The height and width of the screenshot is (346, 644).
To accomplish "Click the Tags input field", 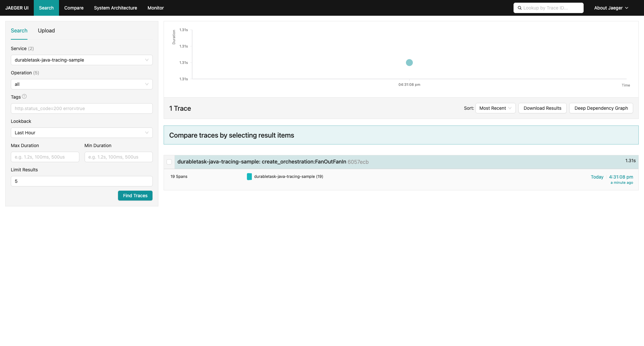I will 82,108.
